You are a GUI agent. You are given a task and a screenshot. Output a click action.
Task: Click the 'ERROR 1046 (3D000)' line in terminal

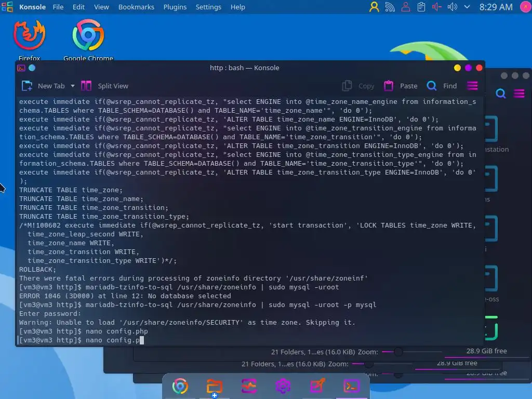coord(125,296)
